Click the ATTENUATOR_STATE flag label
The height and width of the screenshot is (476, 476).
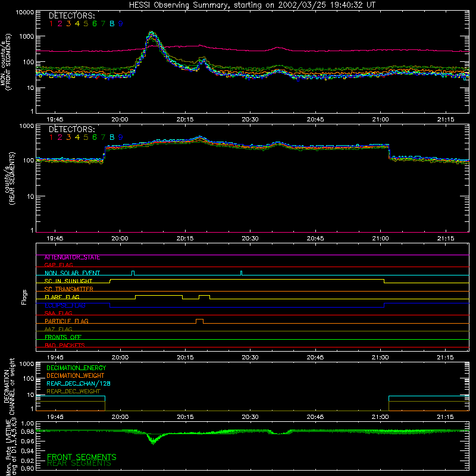tap(72, 258)
